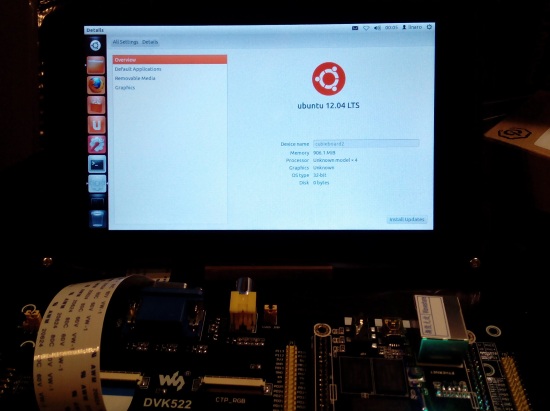Open System Settings wrench-and-gear icon

(x=97, y=144)
